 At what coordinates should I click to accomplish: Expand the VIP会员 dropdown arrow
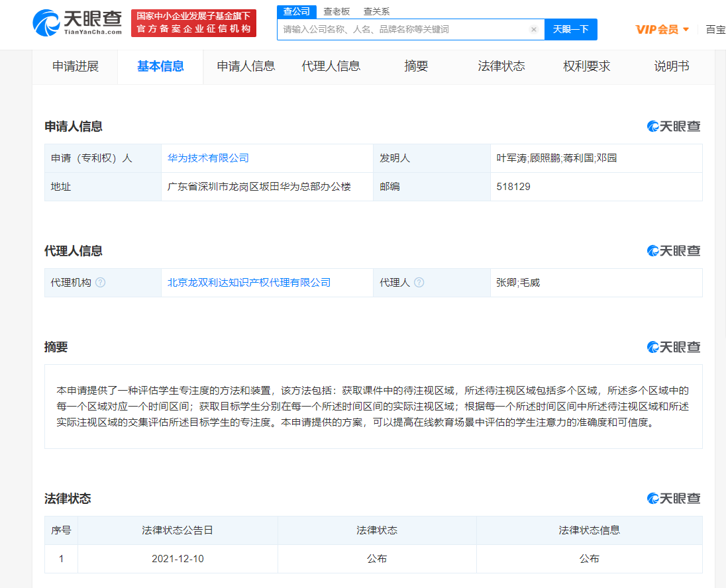click(686, 30)
